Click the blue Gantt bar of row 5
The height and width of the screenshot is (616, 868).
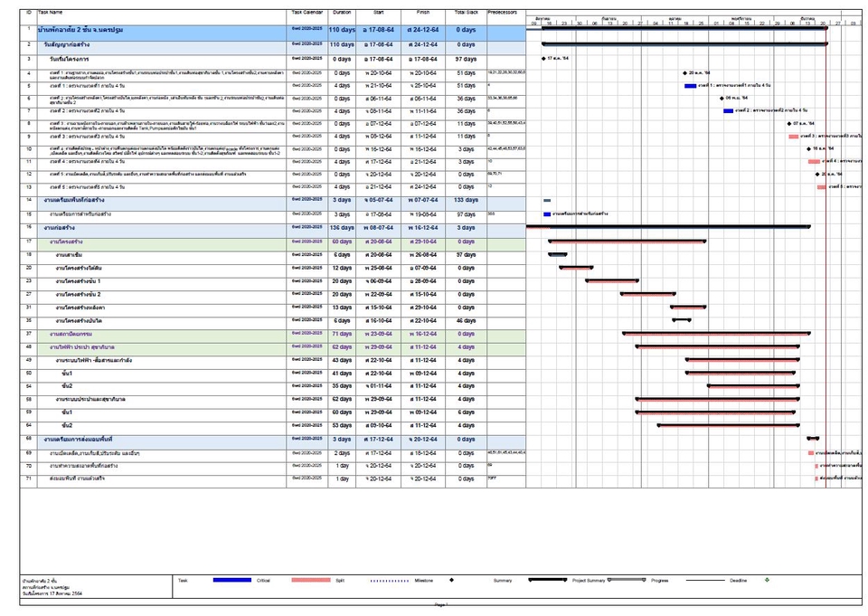pos(690,86)
